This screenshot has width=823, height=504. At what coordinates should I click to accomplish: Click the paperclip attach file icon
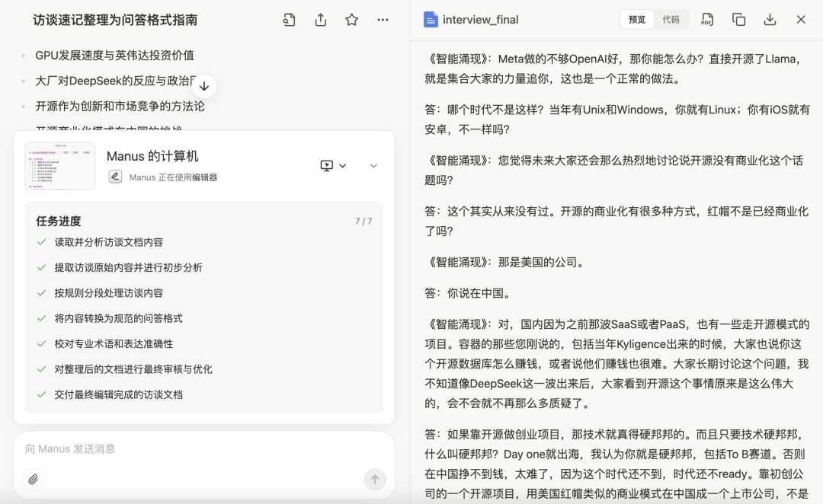(33, 479)
